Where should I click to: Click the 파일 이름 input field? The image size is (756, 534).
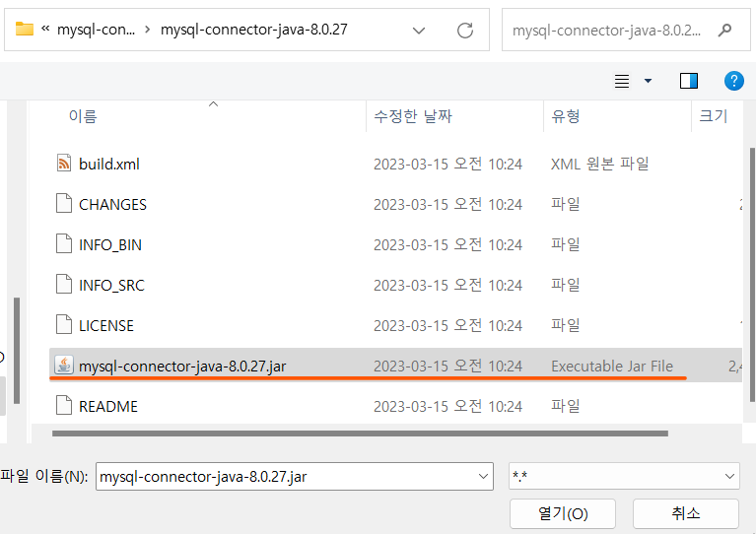click(x=295, y=477)
